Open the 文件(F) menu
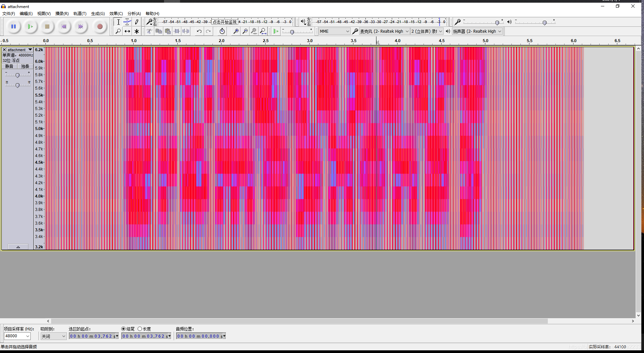The width and height of the screenshot is (644, 353). (x=9, y=14)
